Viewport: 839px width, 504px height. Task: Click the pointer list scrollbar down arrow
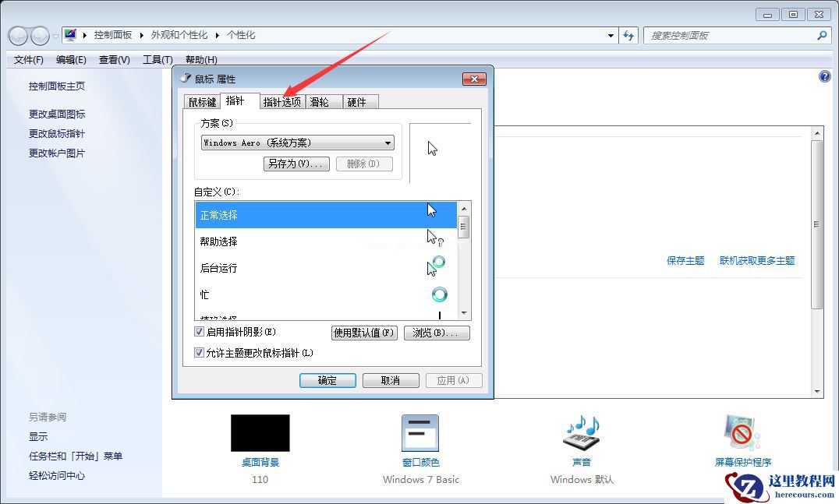464,312
